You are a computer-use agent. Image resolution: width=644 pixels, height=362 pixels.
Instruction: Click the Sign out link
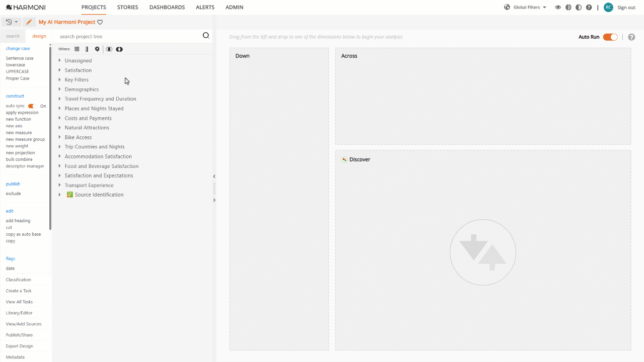click(x=626, y=8)
